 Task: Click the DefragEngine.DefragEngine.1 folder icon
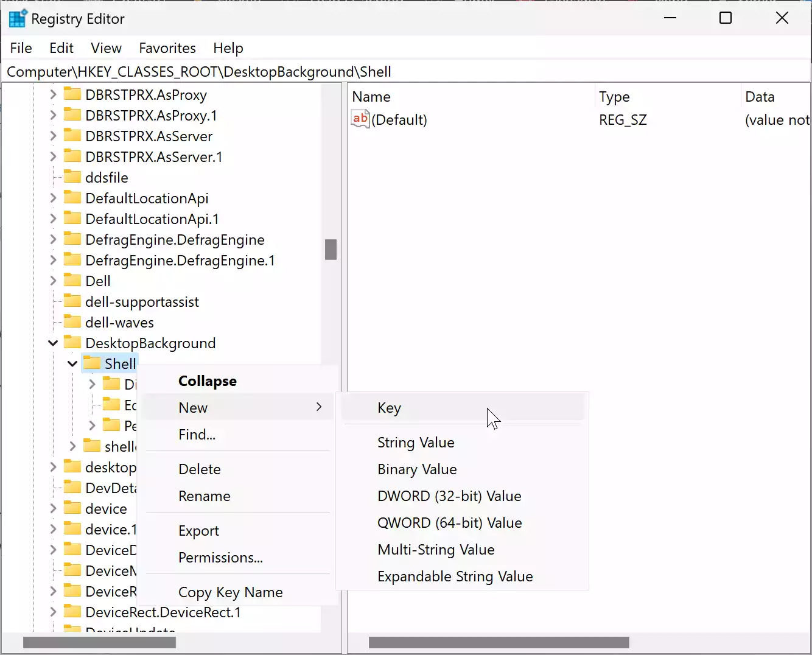[x=72, y=260]
